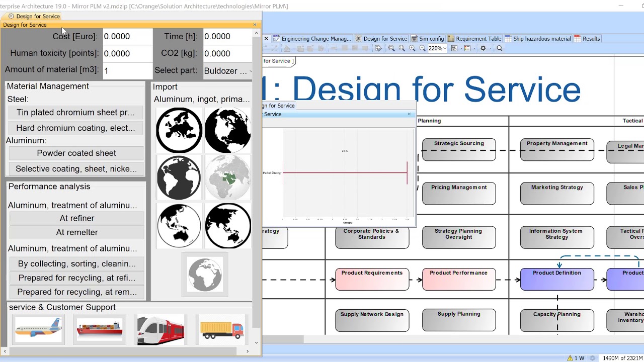Click the gray Africa globe icon
Screen dimensions: 644x362
[205, 275]
